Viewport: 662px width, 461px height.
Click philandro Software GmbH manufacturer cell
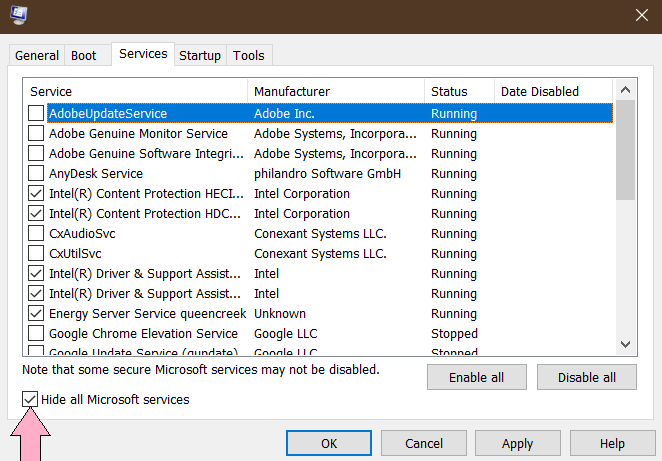pos(327,174)
